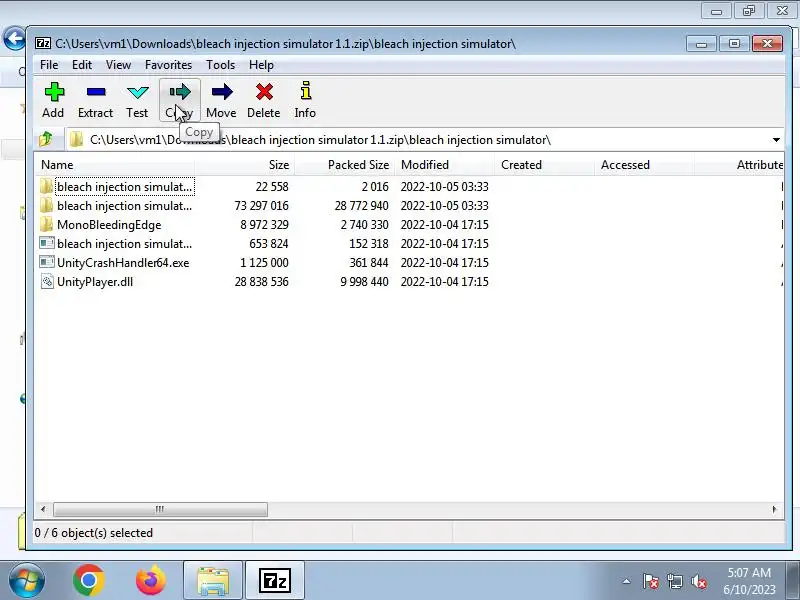The image size is (800, 600).
Task: Click the status bar selection count
Action: point(94,533)
